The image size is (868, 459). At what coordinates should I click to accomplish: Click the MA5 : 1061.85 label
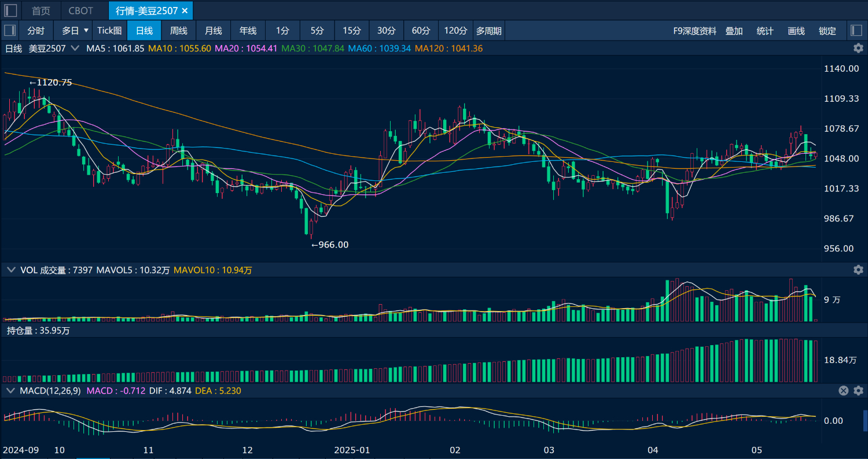click(x=115, y=49)
